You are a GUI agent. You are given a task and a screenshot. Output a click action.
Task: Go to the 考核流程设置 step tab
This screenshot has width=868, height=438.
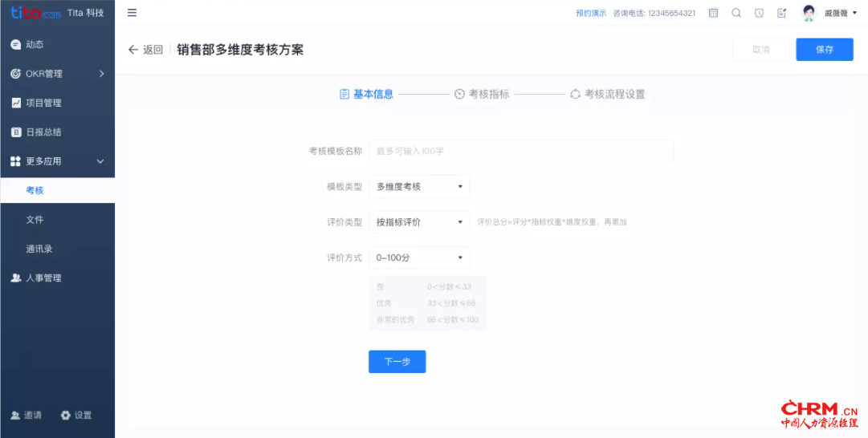coord(607,94)
